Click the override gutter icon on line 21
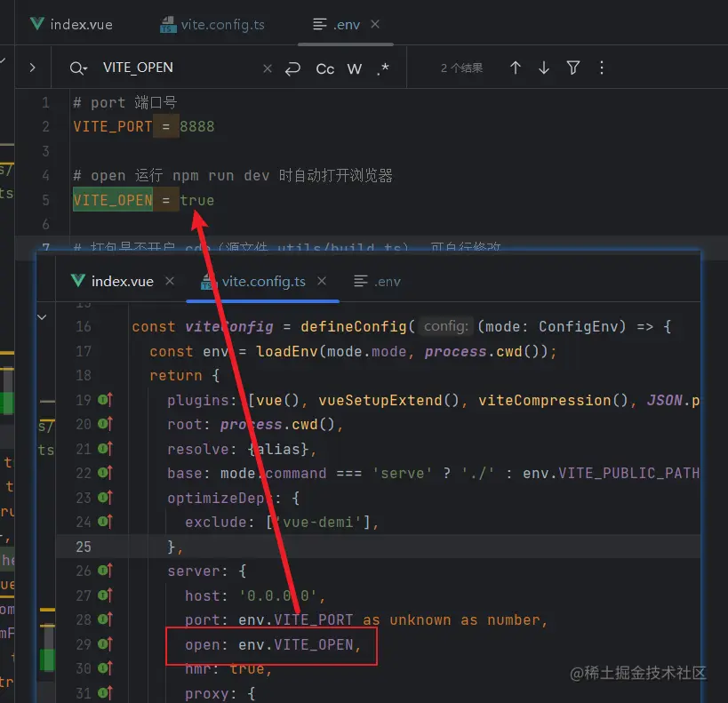 (x=106, y=449)
